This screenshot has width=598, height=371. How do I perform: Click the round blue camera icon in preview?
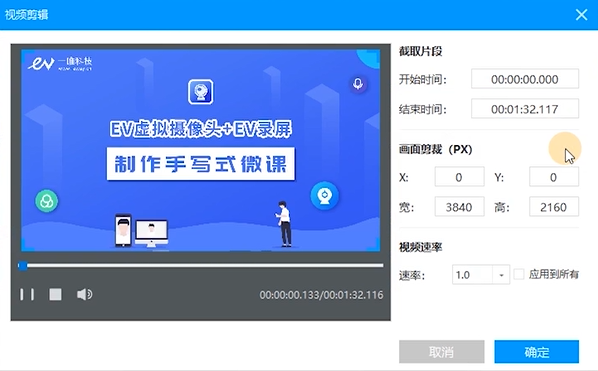325,196
